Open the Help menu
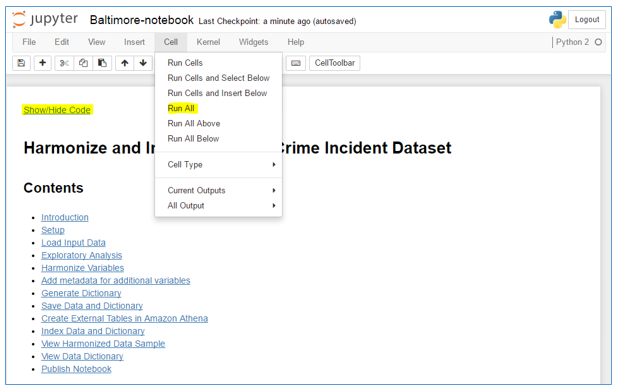Screen dimensions: 618x388 point(296,42)
